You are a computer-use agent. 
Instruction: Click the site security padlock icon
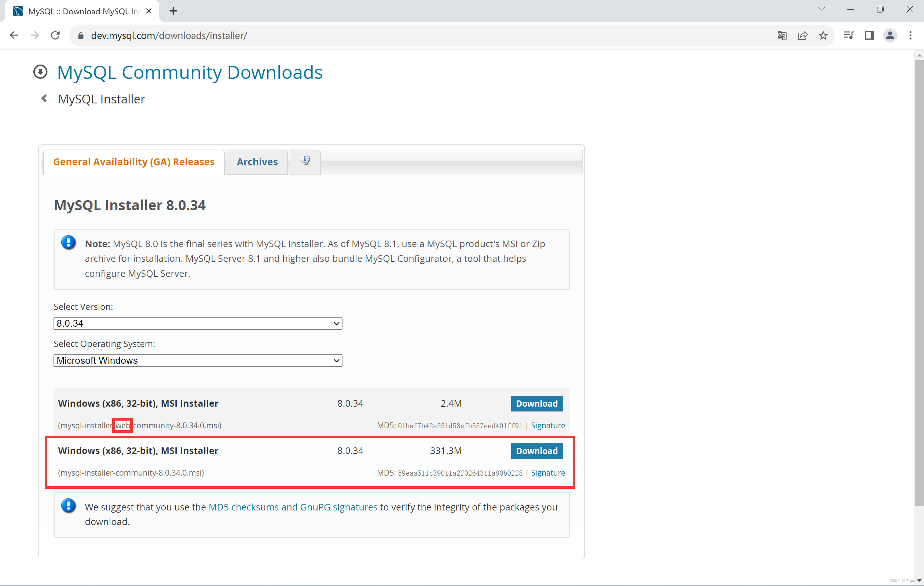pyautogui.click(x=81, y=36)
